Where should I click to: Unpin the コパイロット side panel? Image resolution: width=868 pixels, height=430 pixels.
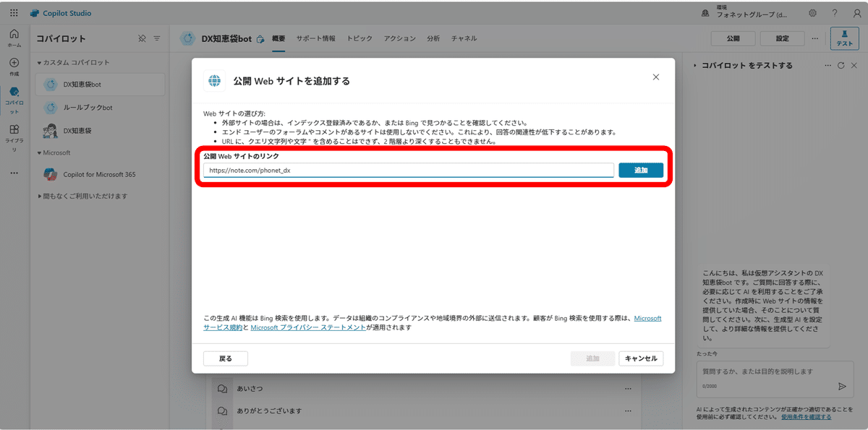tap(142, 38)
